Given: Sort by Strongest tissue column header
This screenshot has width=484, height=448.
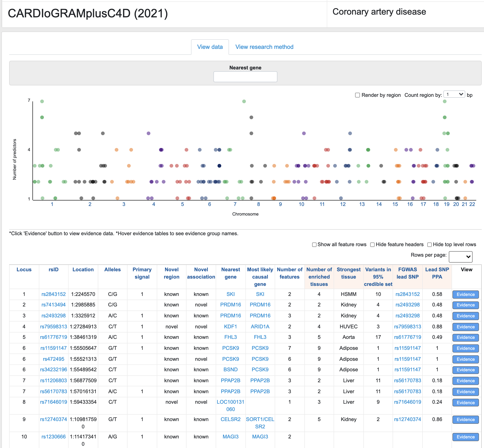Looking at the screenshot, I should click(348, 273).
